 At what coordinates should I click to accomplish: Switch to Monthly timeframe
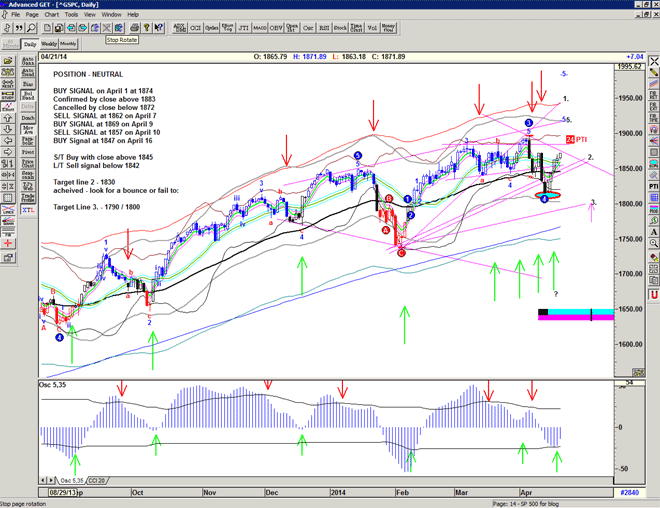[x=69, y=44]
